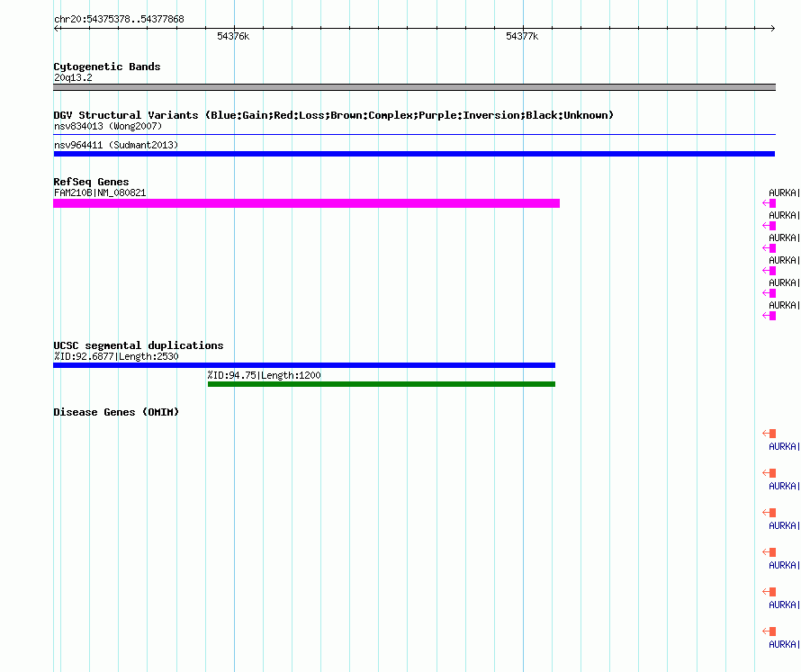Click the chr20:54375378..54377868 region label
Image resolution: width=801 pixels, height=672 pixels.
[119, 19]
